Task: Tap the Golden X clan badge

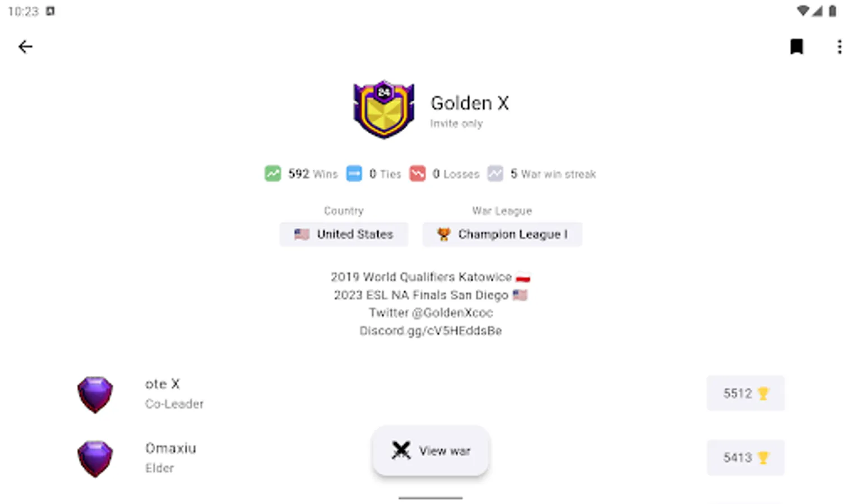Action: click(x=384, y=109)
